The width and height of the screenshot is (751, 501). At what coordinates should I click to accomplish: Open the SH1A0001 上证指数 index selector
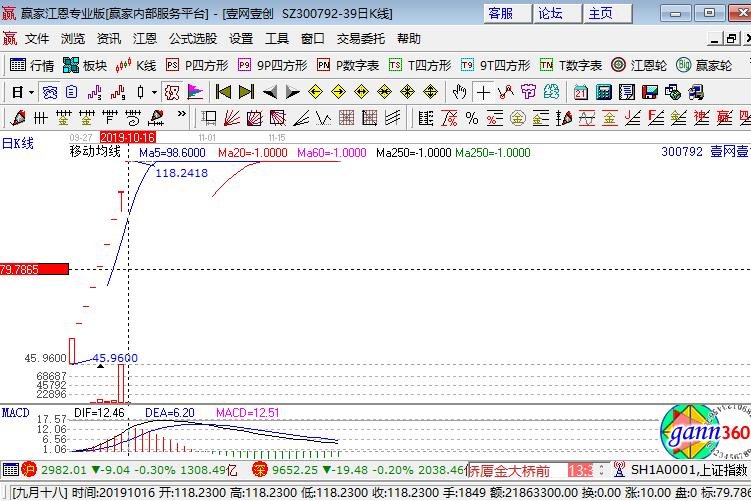pyautogui.click(x=689, y=470)
